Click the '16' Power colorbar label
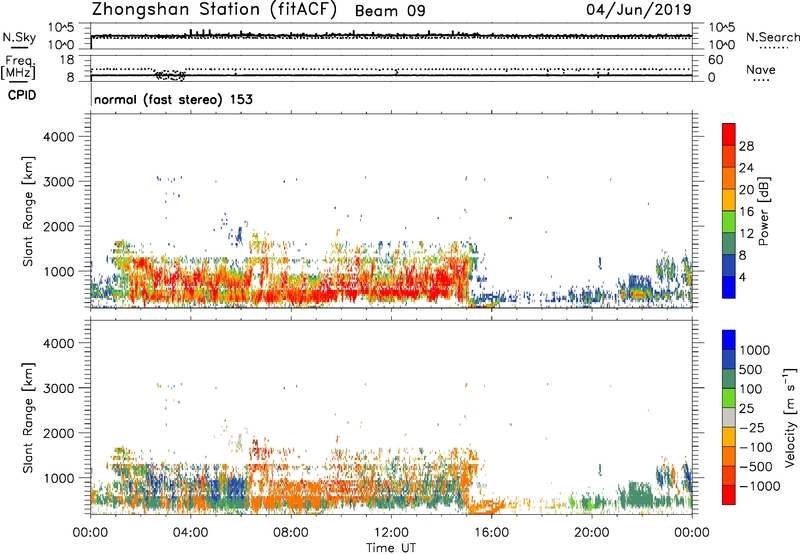 (x=746, y=212)
